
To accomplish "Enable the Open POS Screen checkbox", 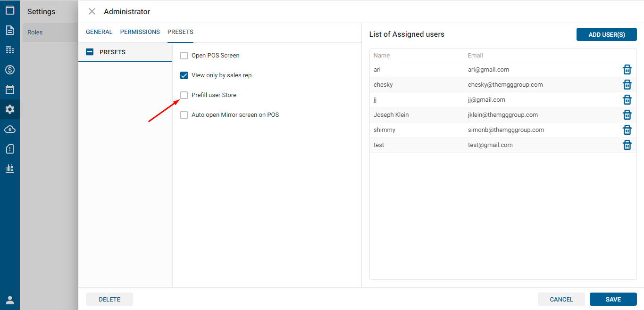I will [184, 56].
